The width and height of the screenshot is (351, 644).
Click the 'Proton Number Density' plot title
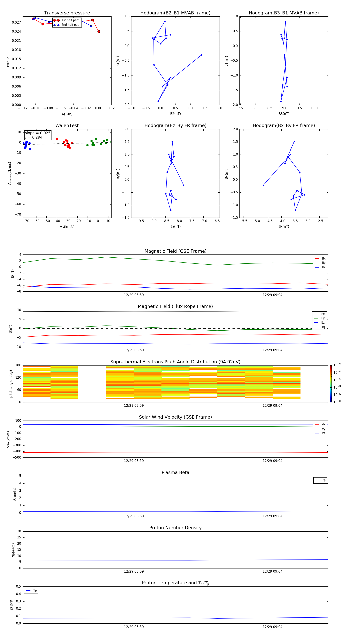[175, 528]
